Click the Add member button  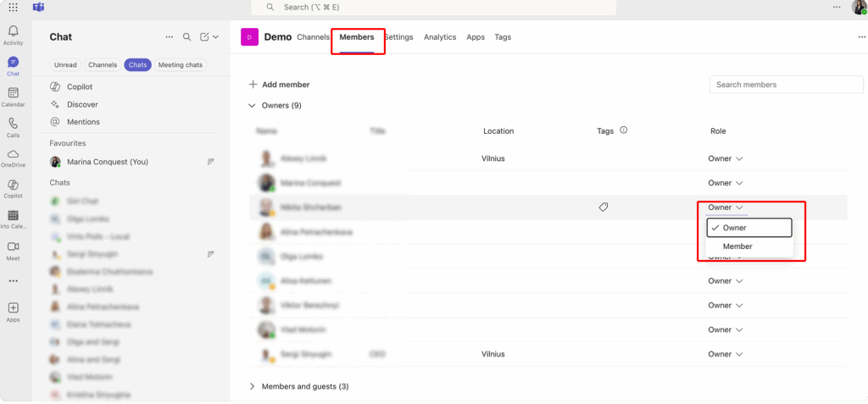[279, 85]
